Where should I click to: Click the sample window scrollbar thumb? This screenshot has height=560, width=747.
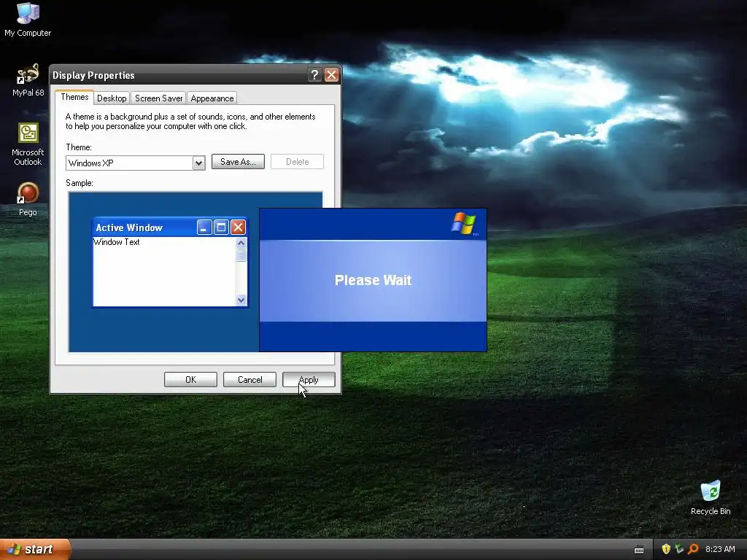tap(241, 255)
